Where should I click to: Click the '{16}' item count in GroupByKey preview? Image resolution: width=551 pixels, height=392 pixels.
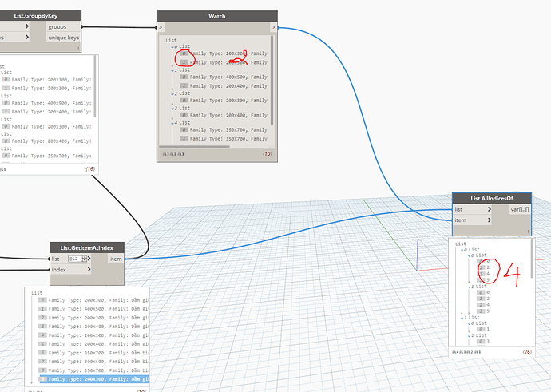(90, 169)
